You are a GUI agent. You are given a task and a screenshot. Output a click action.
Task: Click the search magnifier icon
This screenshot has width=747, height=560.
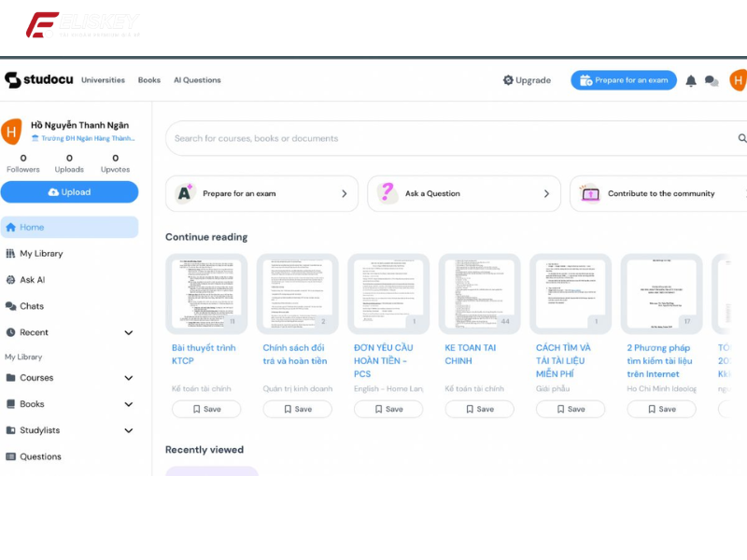[x=742, y=138]
